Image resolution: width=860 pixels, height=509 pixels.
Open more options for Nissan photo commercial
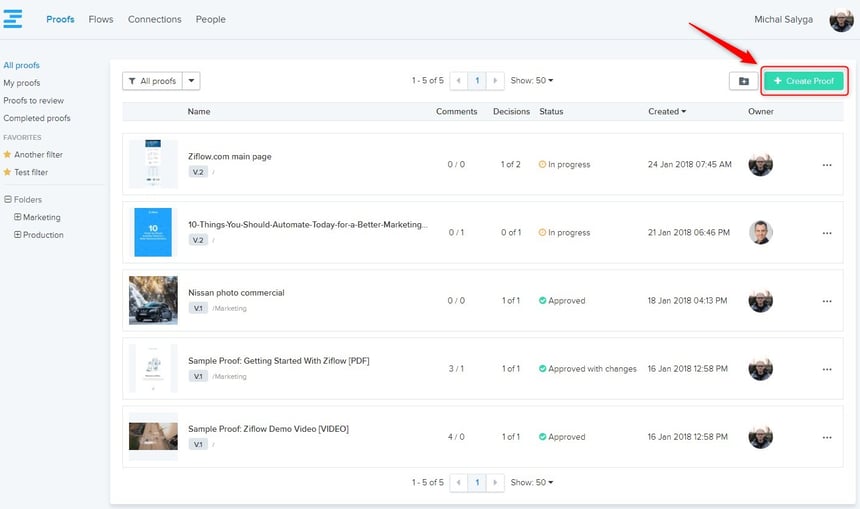point(827,301)
